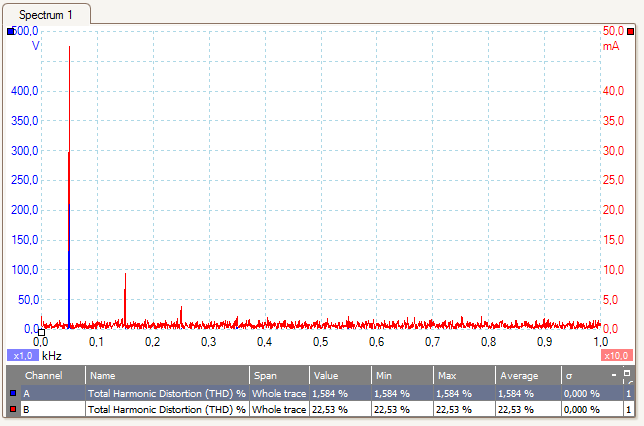Click the red swatch in row B
Image resolution: width=644 pixels, height=426 pixels.
[12, 409]
